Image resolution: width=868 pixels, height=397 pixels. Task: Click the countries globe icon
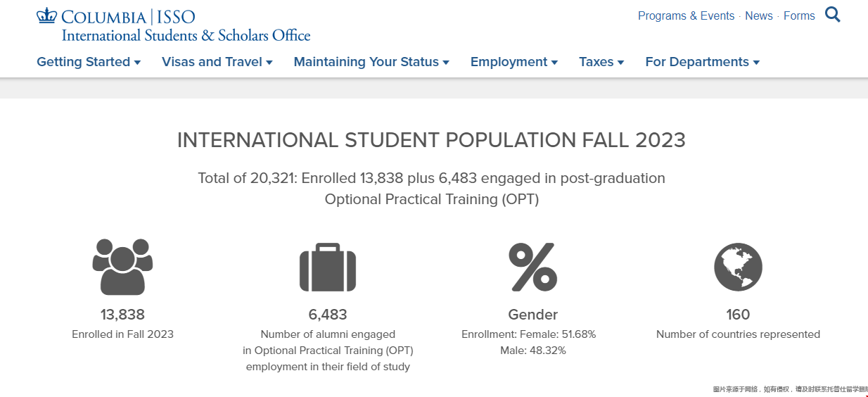coord(738,267)
